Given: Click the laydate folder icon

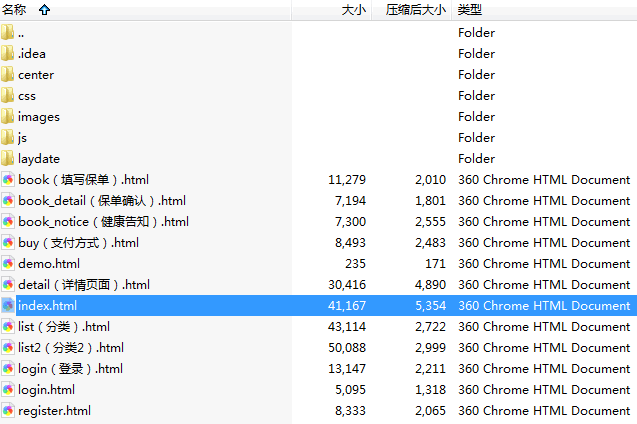Looking at the screenshot, I should coord(7,159).
